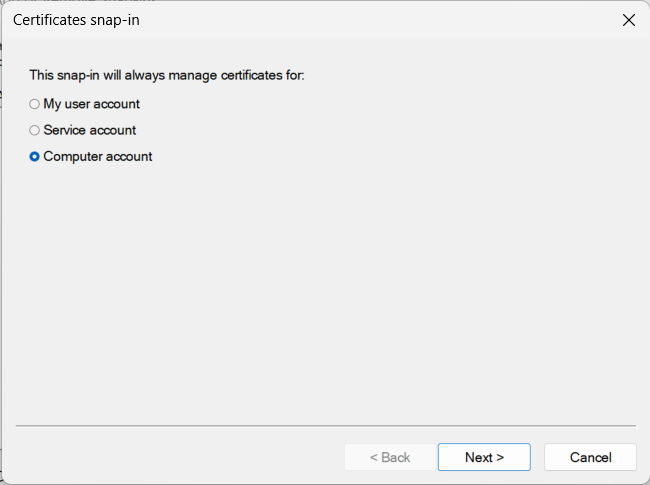Click the 'Service account' label text
This screenshot has height=485, width=650.
tap(90, 130)
